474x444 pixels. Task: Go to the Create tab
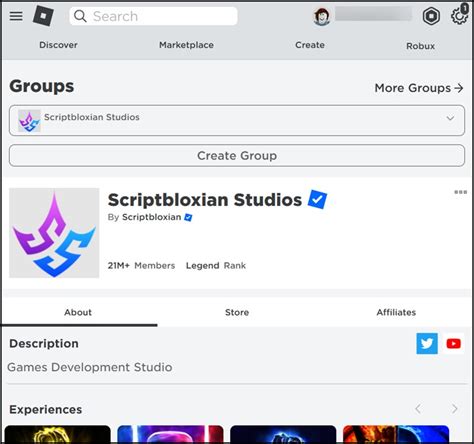click(x=310, y=45)
